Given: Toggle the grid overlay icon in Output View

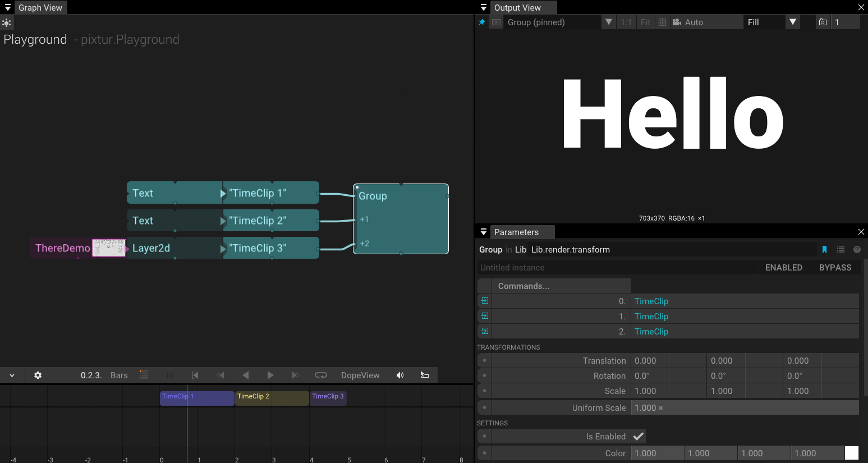Looking at the screenshot, I should pyautogui.click(x=662, y=22).
